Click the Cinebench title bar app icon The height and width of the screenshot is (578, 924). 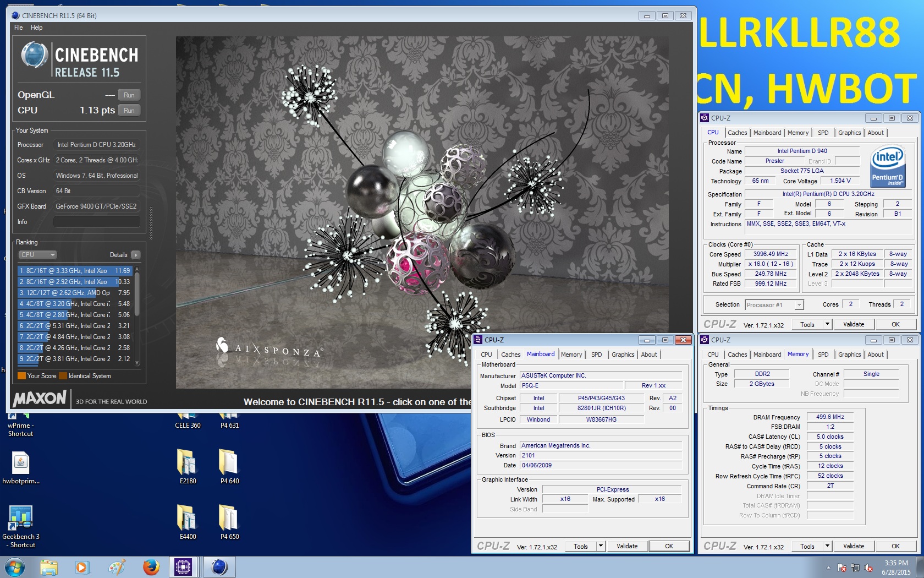point(15,15)
